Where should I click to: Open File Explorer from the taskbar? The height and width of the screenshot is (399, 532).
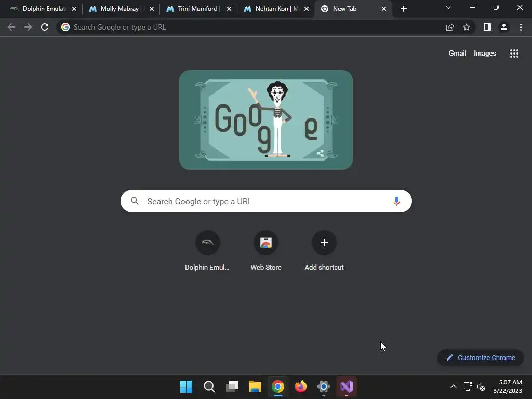click(x=255, y=387)
